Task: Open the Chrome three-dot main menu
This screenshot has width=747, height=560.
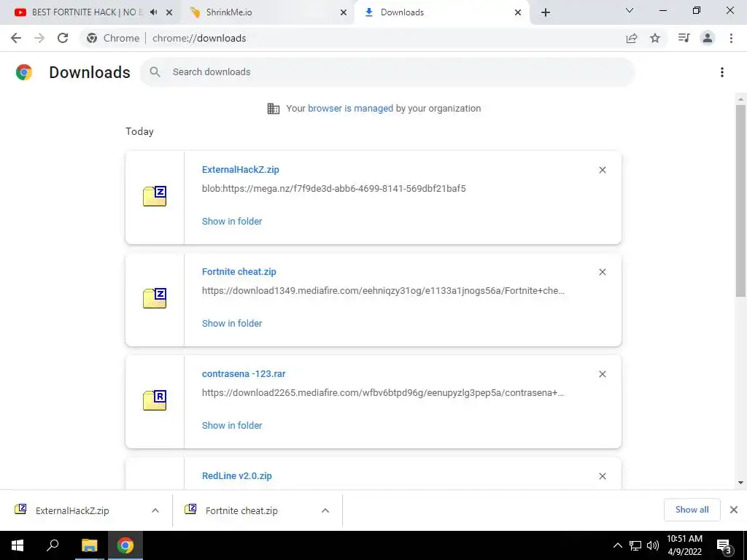Action: [x=731, y=38]
